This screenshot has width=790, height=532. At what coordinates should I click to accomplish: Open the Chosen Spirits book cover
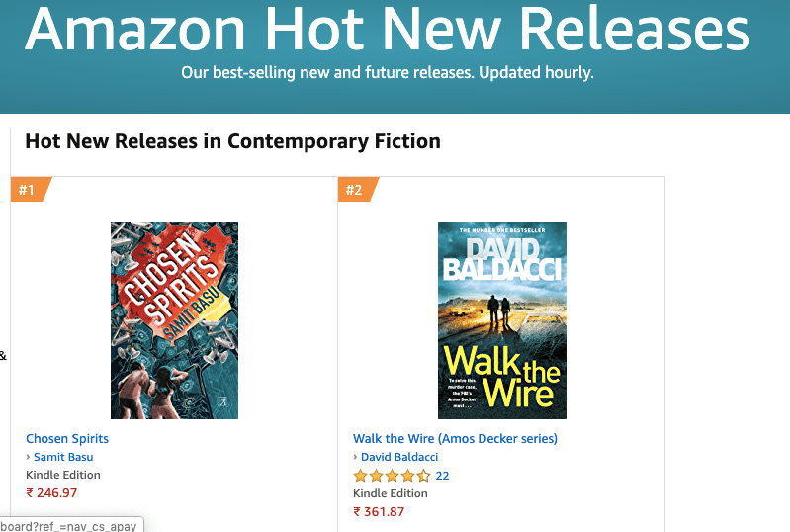(174, 319)
